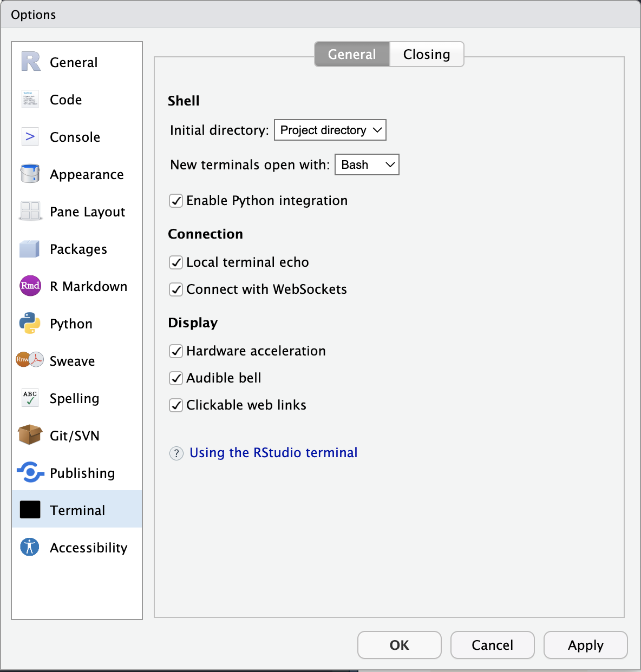Image resolution: width=641 pixels, height=672 pixels.
Task: Open the Using the RStudio terminal link
Action: tap(273, 453)
